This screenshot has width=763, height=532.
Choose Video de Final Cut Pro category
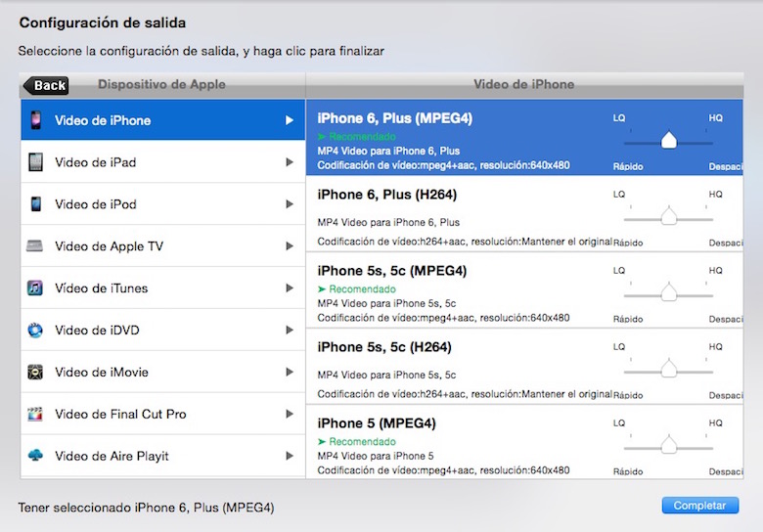[x=163, y=414]
